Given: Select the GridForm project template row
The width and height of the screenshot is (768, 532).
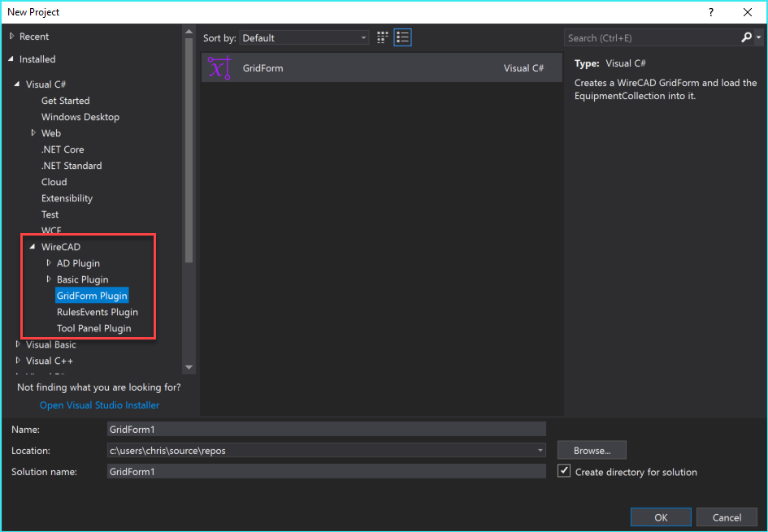Looking at the screenshot, I should 381,68.
